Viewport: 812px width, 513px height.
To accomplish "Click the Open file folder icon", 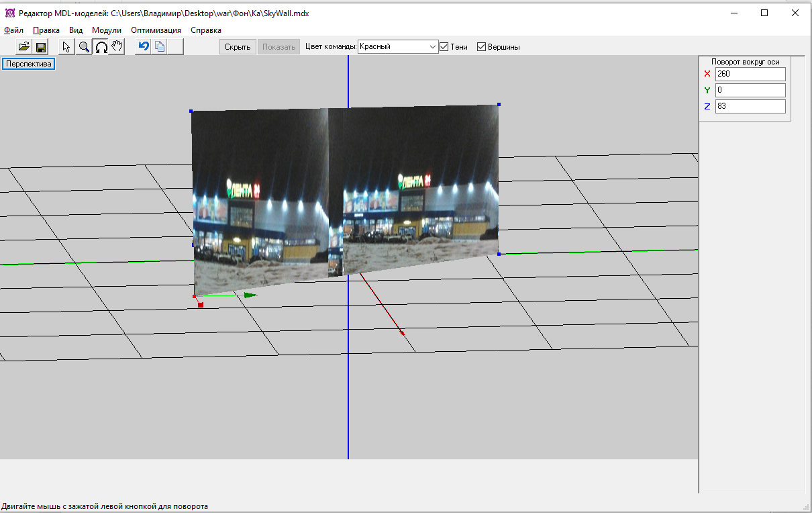I will click(24, 47).
